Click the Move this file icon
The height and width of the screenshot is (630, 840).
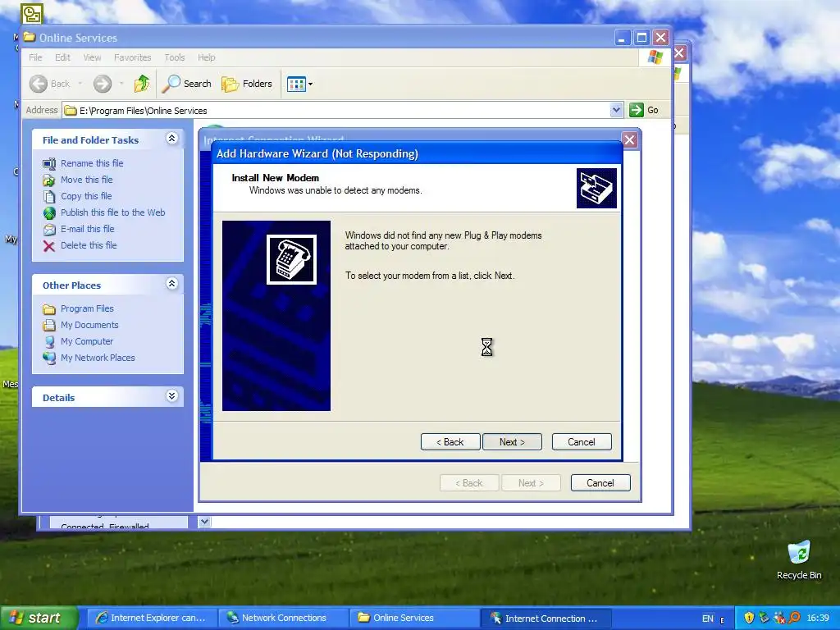pyautogui.click(x=49, y=180)
